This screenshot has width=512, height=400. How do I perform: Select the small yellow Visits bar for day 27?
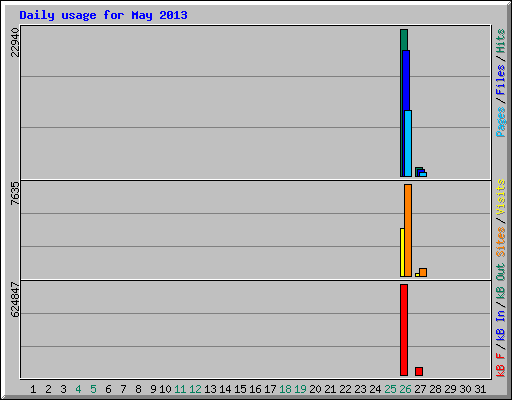click(x=417, y=275)
